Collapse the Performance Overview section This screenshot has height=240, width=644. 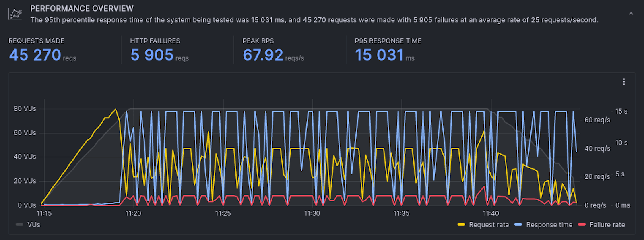pos(631,14)
